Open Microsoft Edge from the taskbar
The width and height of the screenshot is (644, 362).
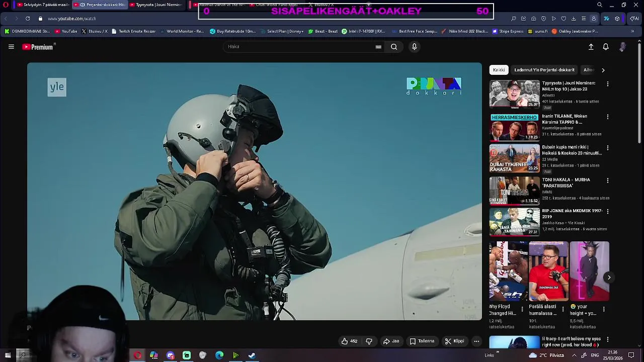pos(219,355)
